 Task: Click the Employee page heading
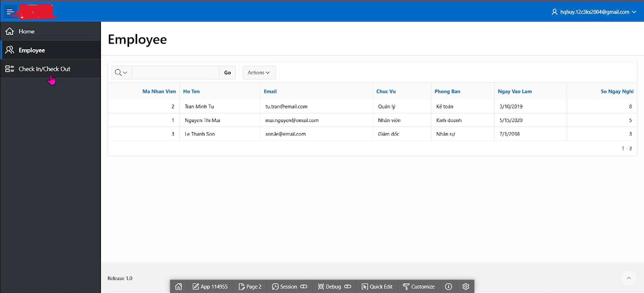coord(137,39)
